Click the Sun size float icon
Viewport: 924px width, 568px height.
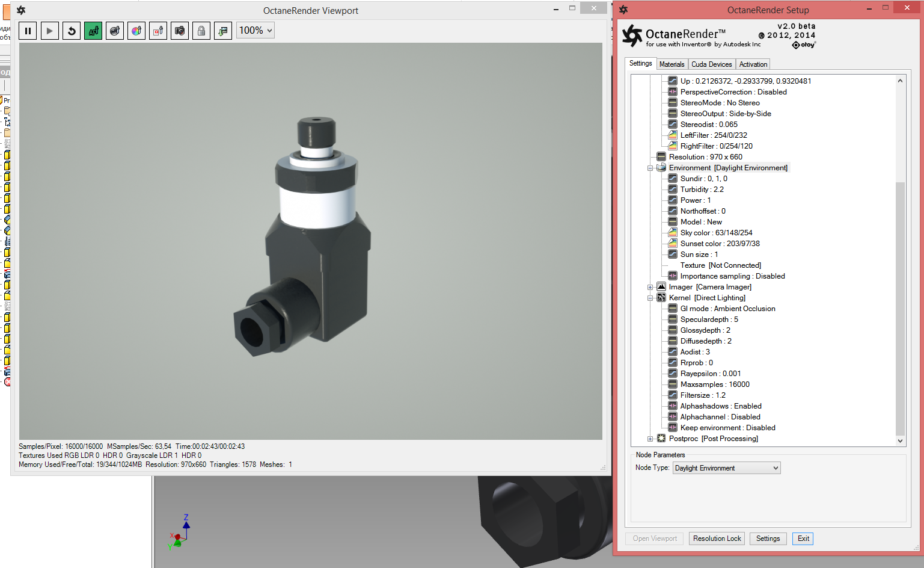coord(673,254)
